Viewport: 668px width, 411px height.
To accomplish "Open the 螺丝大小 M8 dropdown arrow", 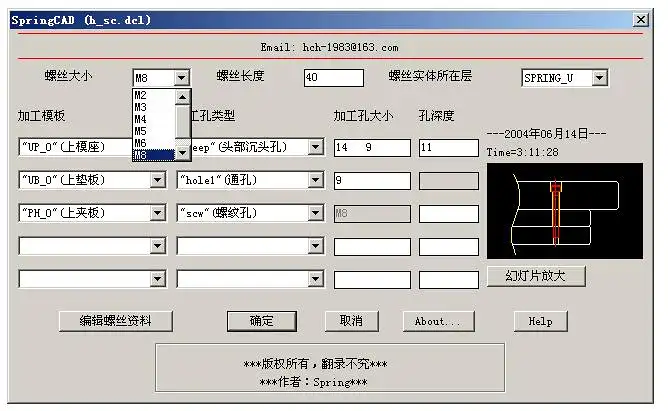I will (181, 78).
